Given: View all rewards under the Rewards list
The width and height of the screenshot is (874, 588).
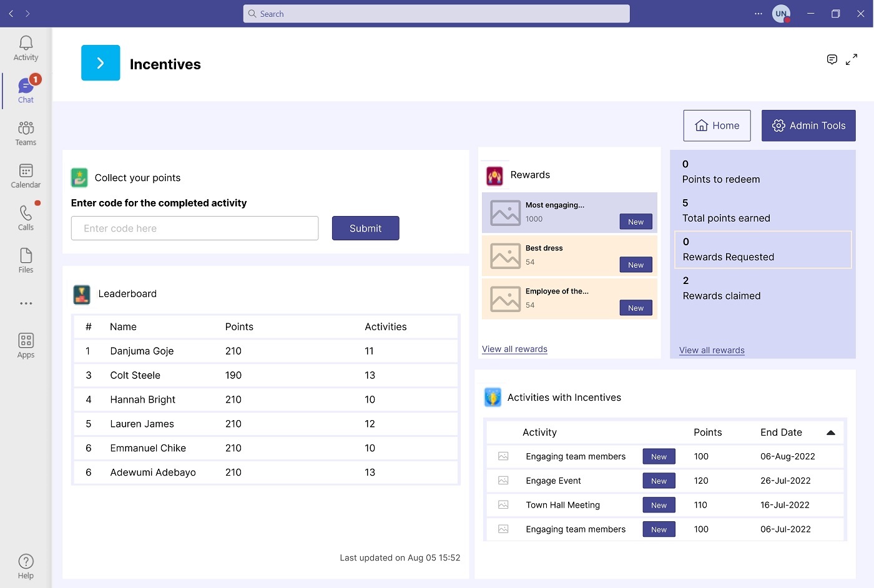Looking at the screenshot, I should 514,349.
